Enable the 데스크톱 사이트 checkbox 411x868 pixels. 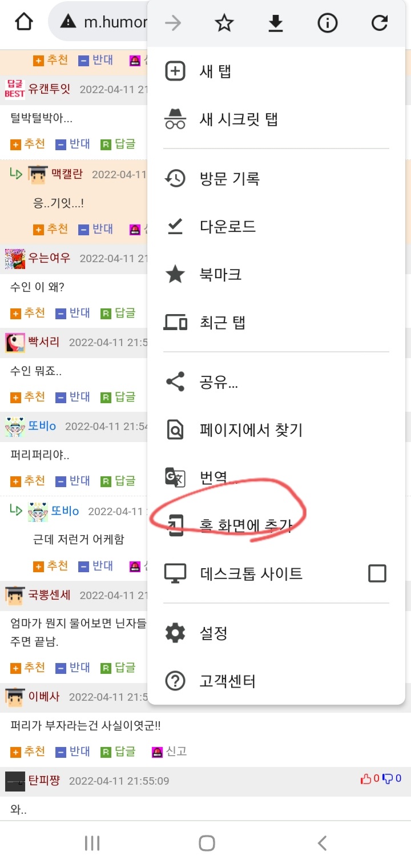pyautogui.click(x=377, y=573)
